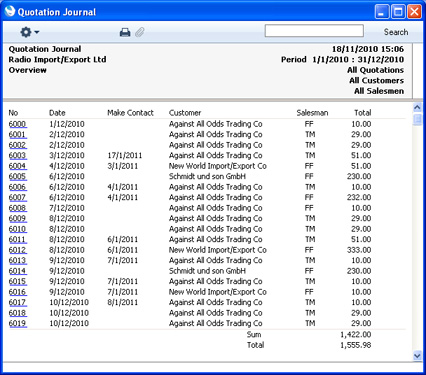Click make contact date 3/1/2011
Screen dimensions: 426x375
coord(122,166)
